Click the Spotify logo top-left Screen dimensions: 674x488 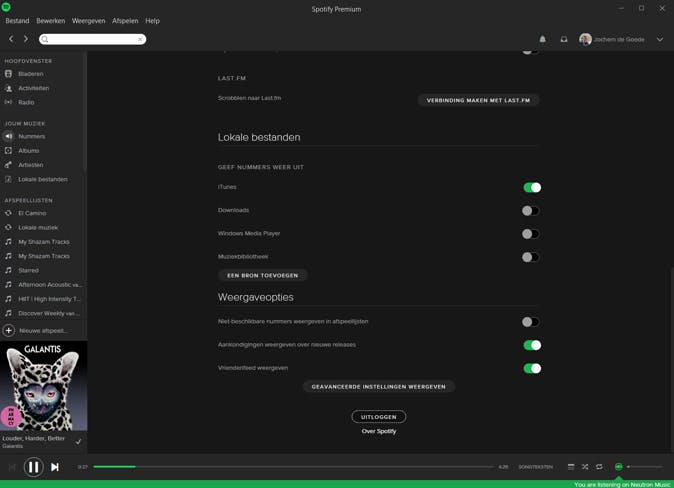pos(6,7)
